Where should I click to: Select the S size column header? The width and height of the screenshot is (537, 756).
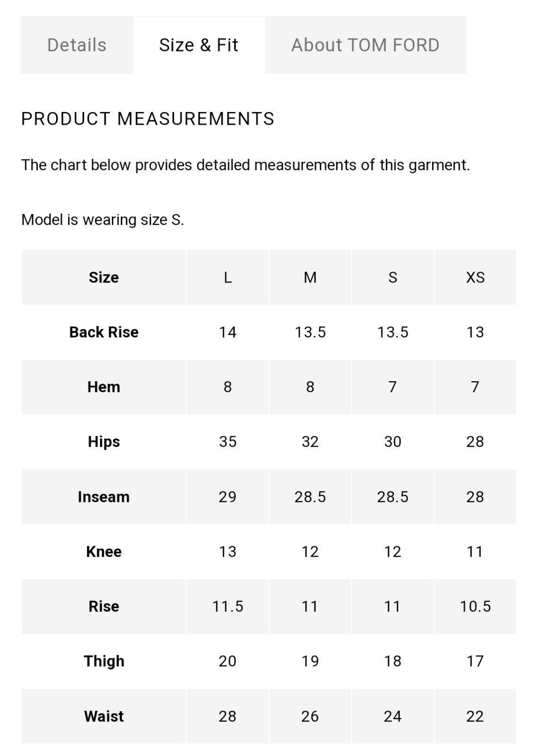(x=393, y=277)
